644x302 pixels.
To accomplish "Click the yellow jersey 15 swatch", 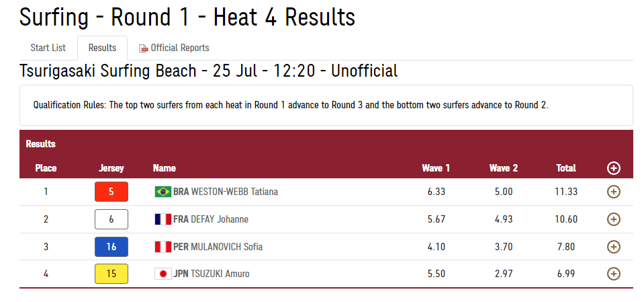I will 111,274.
